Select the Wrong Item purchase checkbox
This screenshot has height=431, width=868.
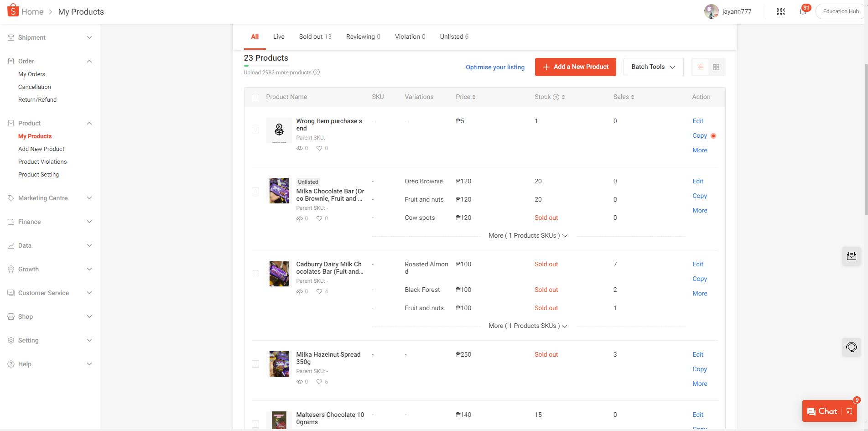click(x=255, y=130)
